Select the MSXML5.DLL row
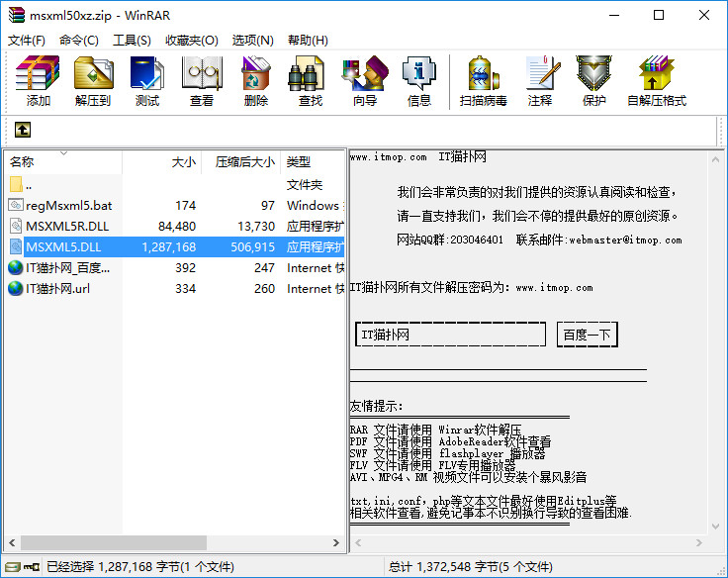This screenshot has height=578, width=728. (175, 246)
